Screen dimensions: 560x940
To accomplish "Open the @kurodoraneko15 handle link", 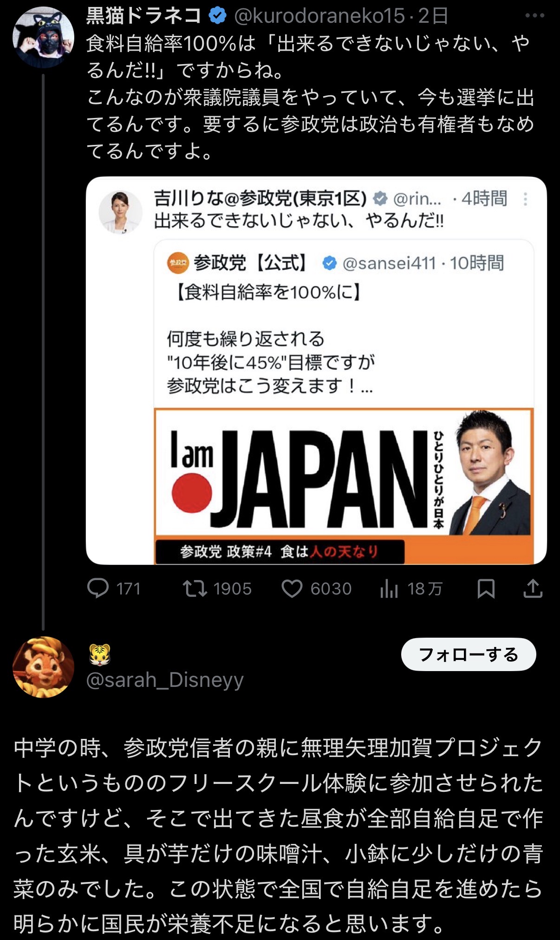I will click(319, 16).
